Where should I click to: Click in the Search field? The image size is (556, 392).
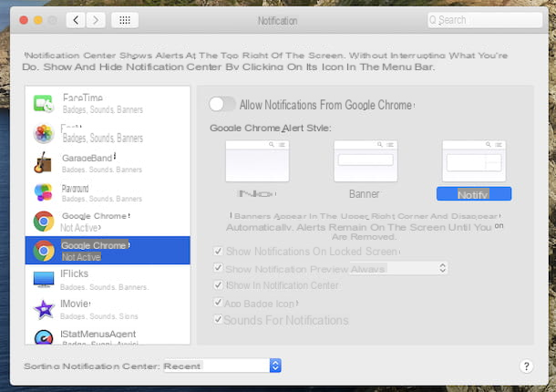(485, 20)
